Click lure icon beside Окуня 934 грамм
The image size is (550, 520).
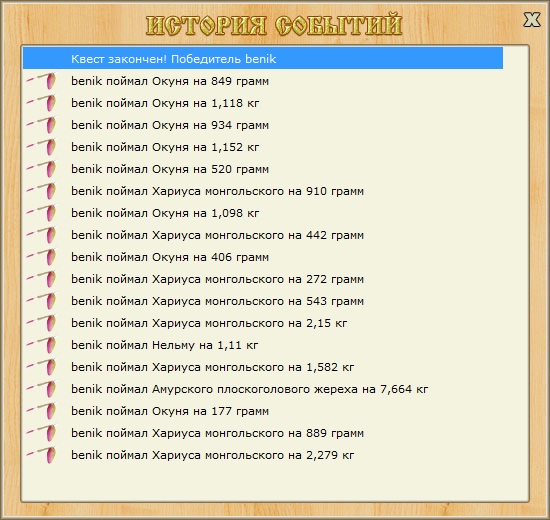41,125
